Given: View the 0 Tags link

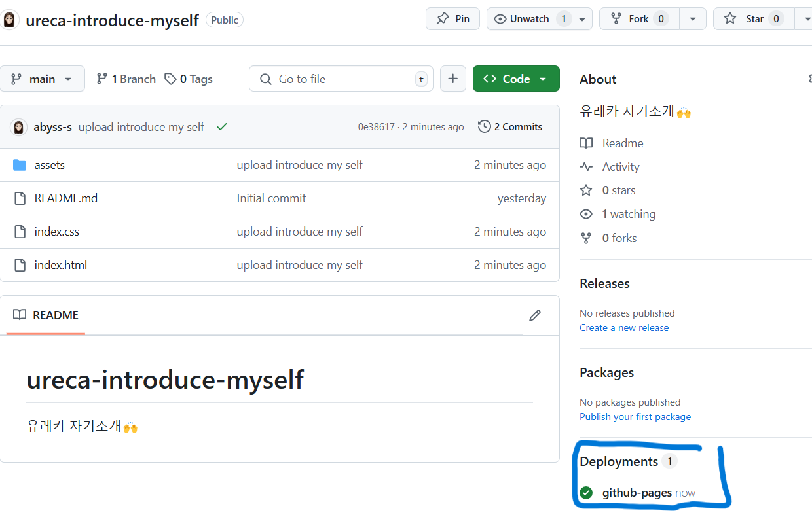Looking at the screenshot, I should pyautogui.click(x=189, y=79).
